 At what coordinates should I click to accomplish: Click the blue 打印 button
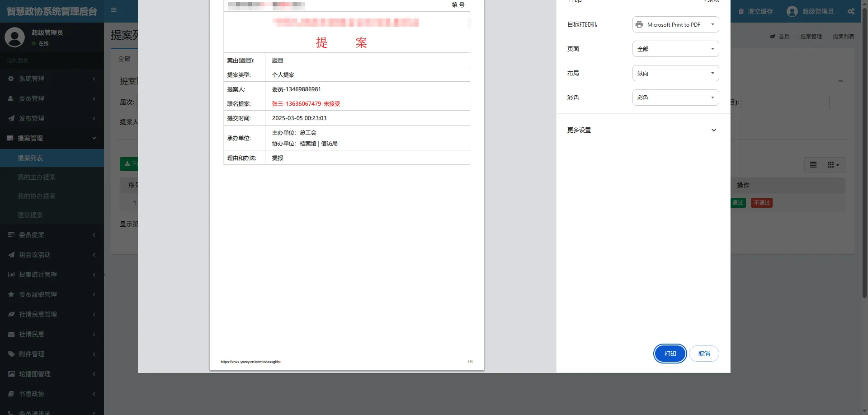click(670, 354)
